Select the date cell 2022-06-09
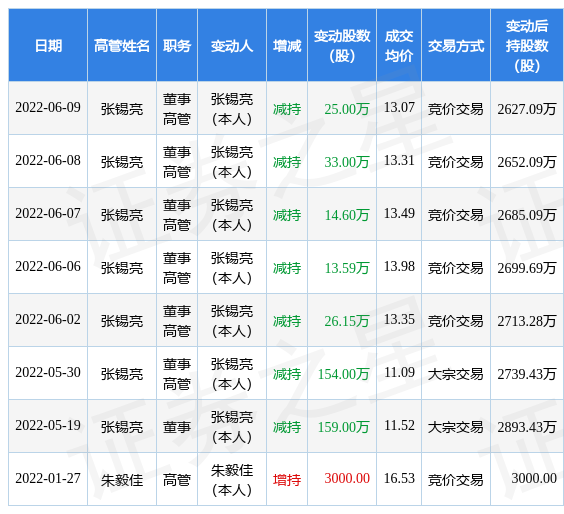Image resolution: width=564 pixels, height=514 pixels. pos(48,108)
